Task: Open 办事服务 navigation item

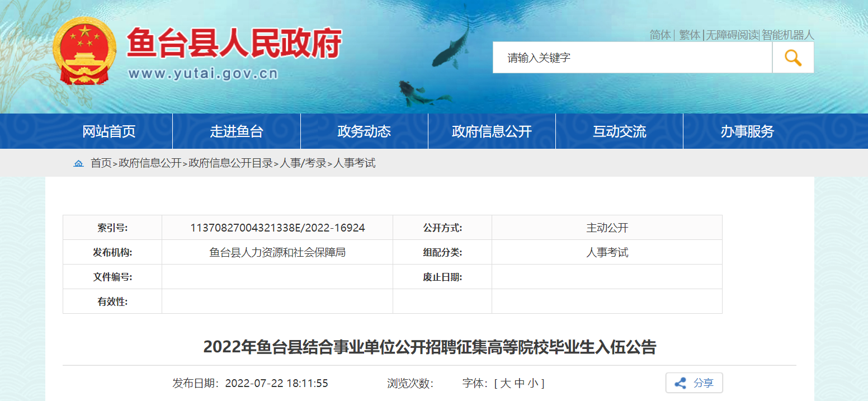Action: pyautogui.click(x=747, y=131)
